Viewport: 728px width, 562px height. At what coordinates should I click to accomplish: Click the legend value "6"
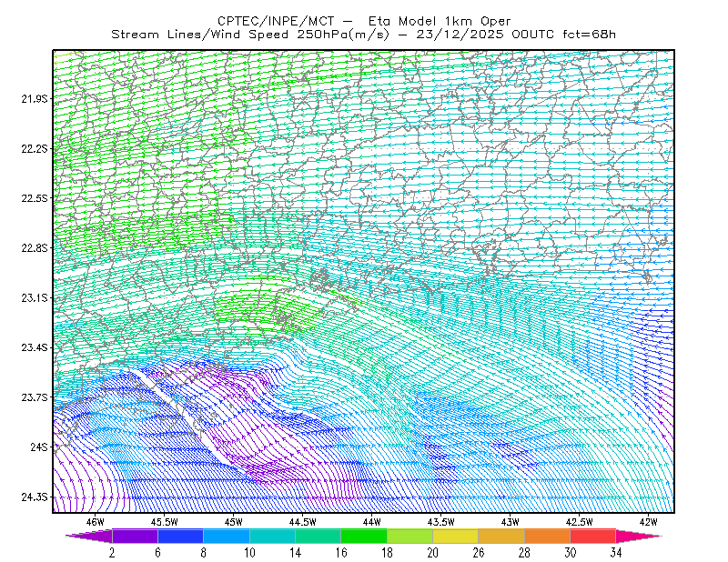[157, 553]
